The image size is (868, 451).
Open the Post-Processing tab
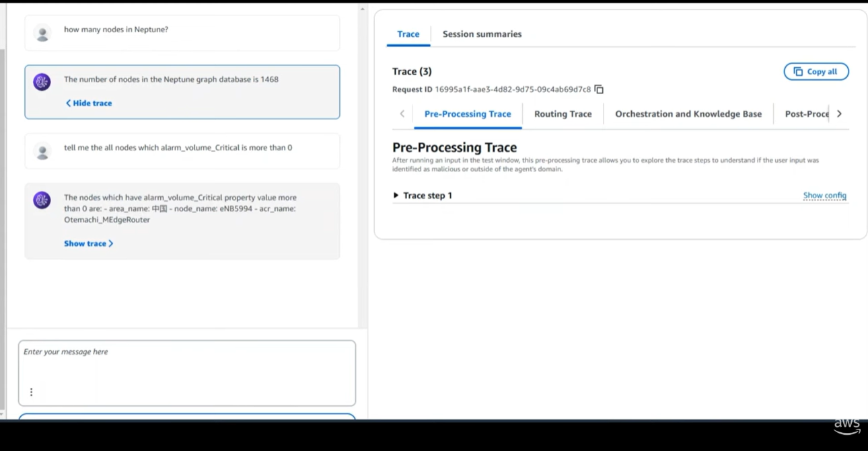(806, 114)
